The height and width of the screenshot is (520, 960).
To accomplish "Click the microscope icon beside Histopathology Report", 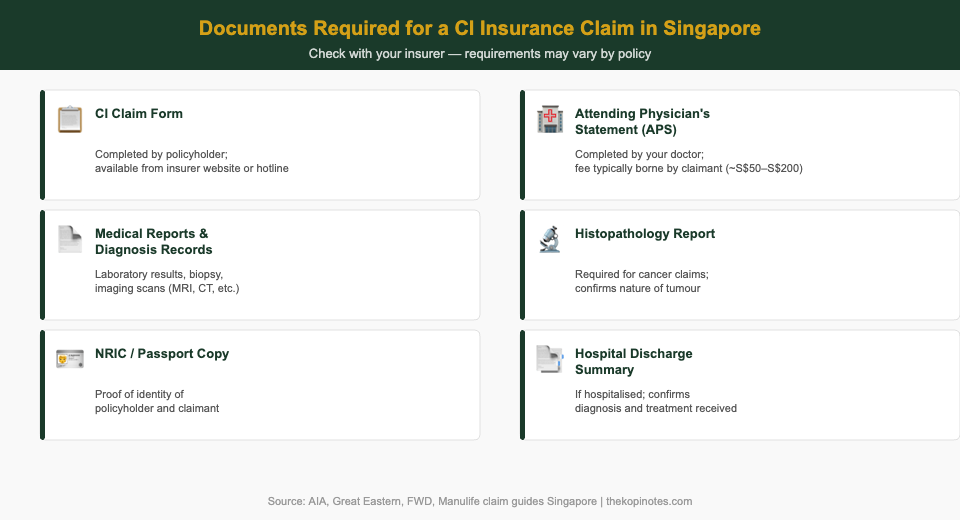I will 550,239.
